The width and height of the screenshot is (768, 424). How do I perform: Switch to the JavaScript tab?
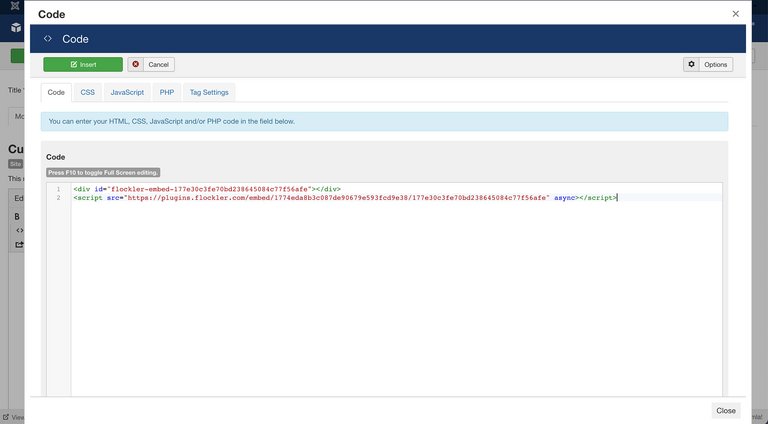click(127, 92)
